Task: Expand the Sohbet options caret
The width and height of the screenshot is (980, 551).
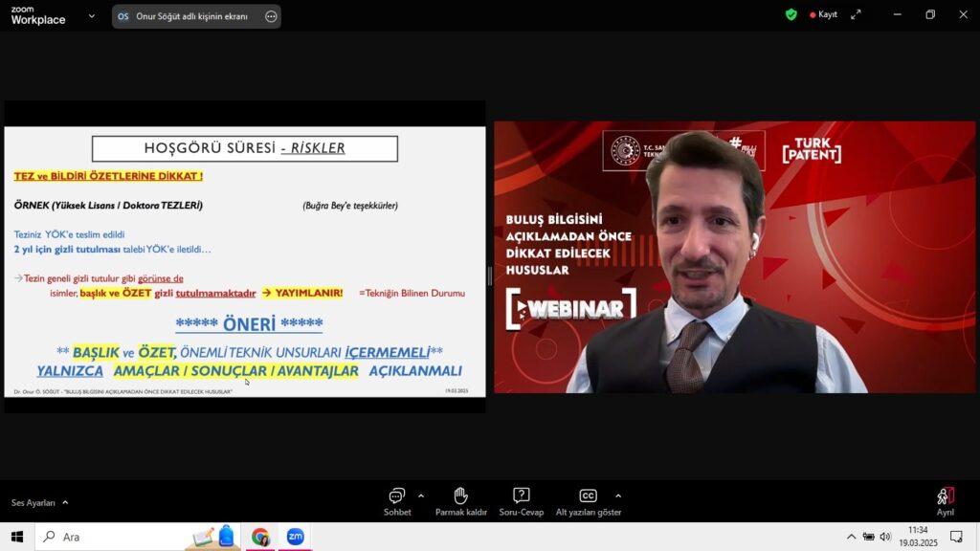Action: 421,496
